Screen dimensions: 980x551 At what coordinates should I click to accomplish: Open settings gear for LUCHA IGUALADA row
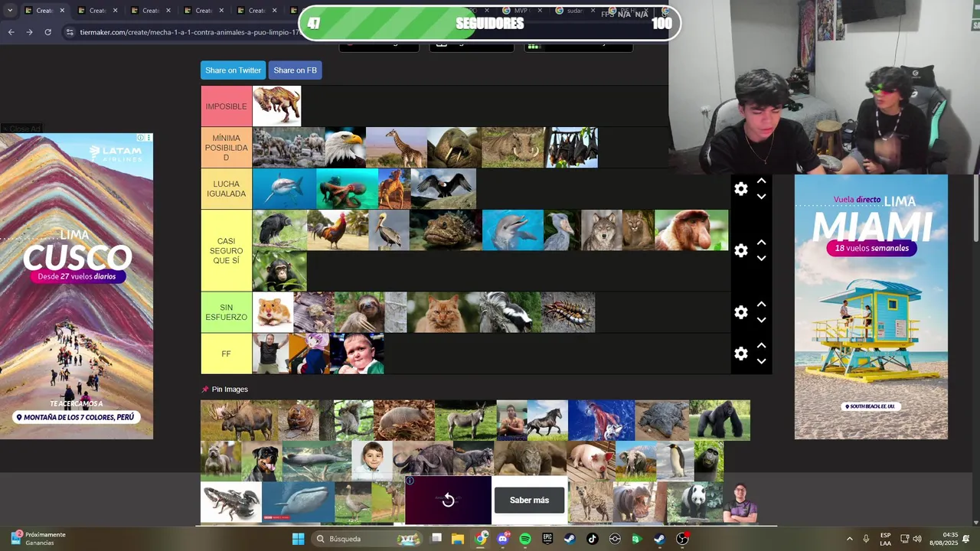pos(740,189)
